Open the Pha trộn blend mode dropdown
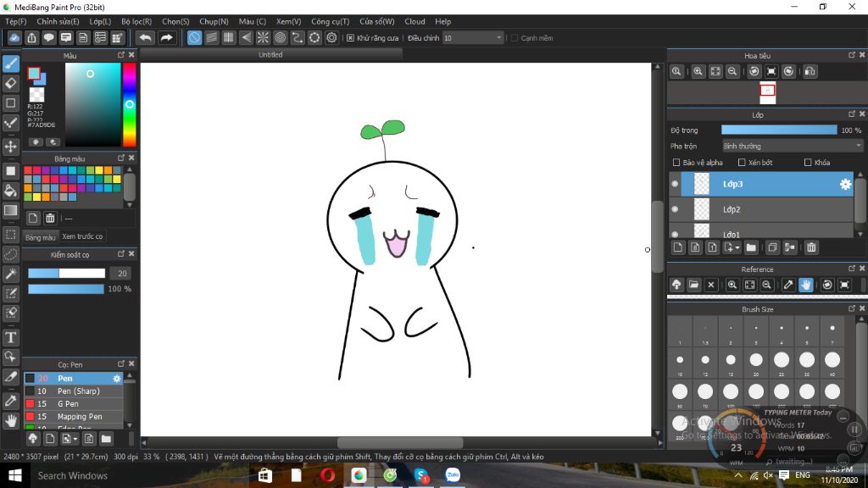 point(793,146)
